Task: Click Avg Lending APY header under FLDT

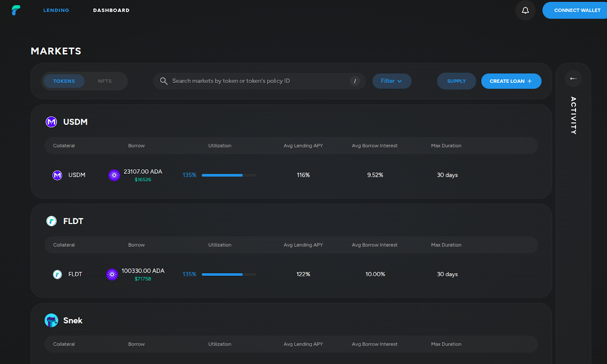Action: [x=303, y=245]
